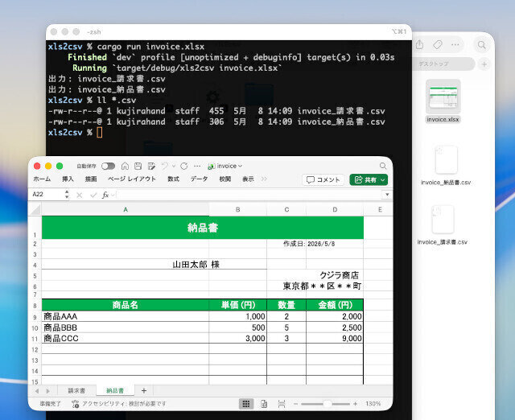515x420 pixels.
Task: Switch to the 請求書 sheet tab
Action: coord(76,391)
